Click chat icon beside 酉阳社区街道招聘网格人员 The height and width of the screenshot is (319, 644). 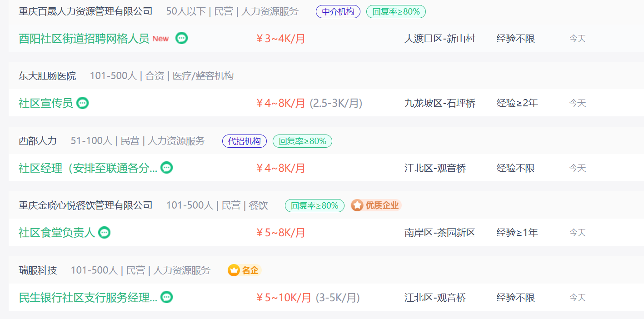coord(181,38)
